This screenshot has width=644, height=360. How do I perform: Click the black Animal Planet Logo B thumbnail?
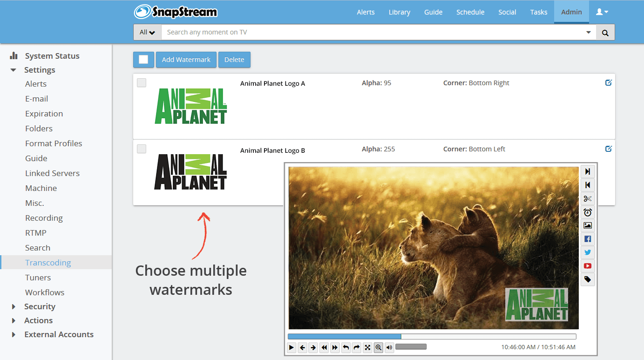point(190,172)
